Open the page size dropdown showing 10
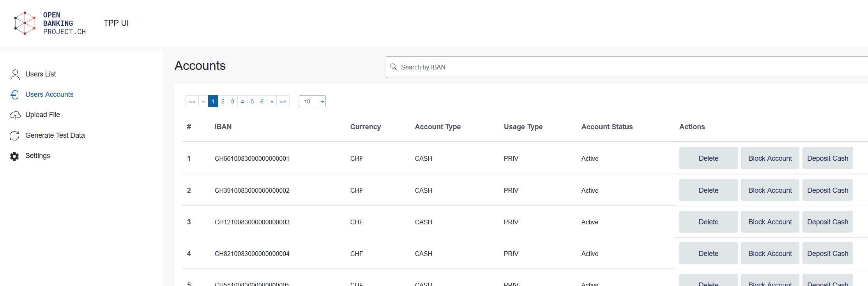868x286 pixels. click(x=312, y=101)
